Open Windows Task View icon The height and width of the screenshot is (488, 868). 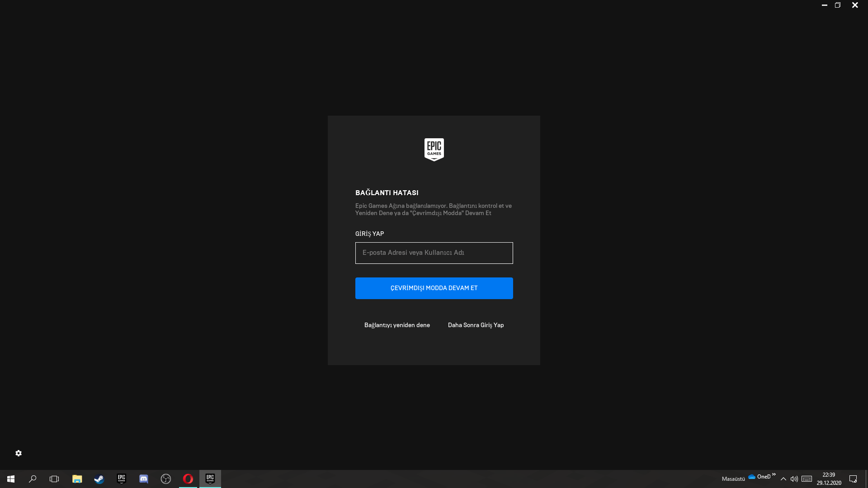tap(54, 479)
